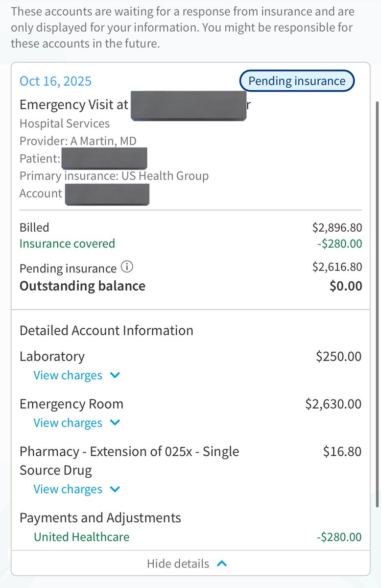Viewport: 381px width, 588px height.
Task: Expand View charges under Pharmacy Single Source Drug
Action: 68,489
